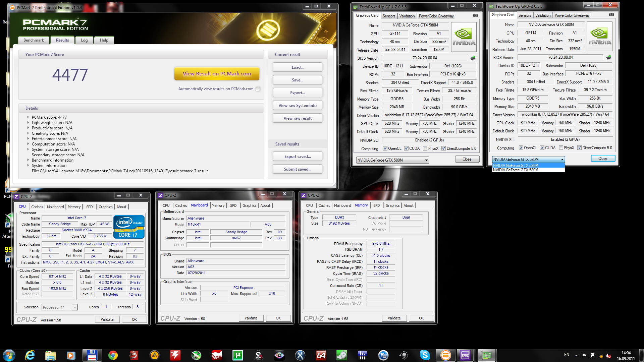Toggle DirectCompute 5.0 checkbox in left GPU-Z
Viewport: 644px width, 362px height.
443,148
